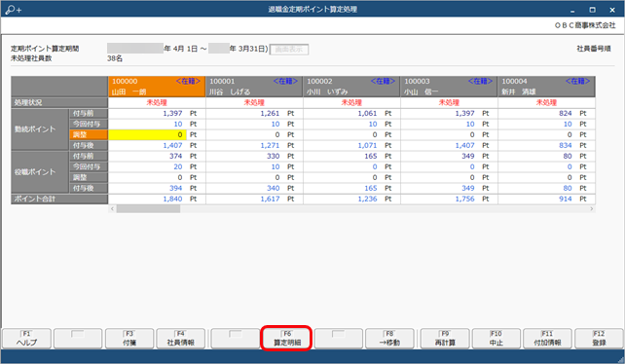
Task: Click 未処理 status under 100001
Action: coord(254,102)
